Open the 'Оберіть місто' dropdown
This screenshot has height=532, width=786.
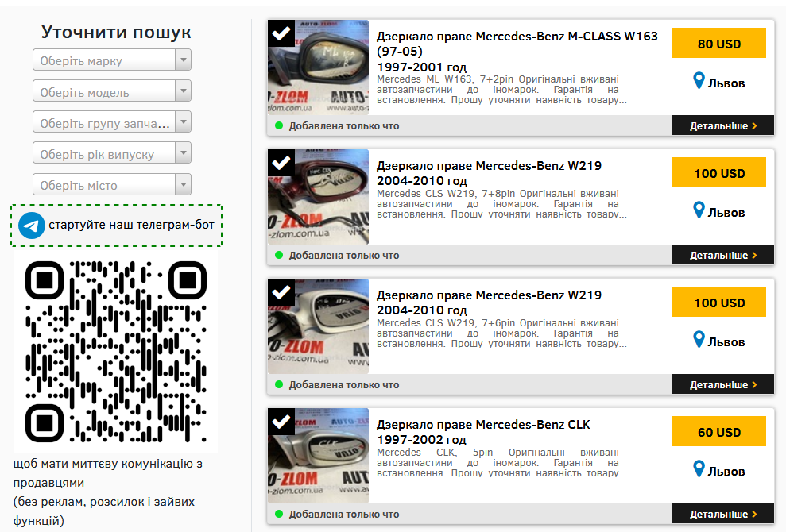(x=112, y=184)
